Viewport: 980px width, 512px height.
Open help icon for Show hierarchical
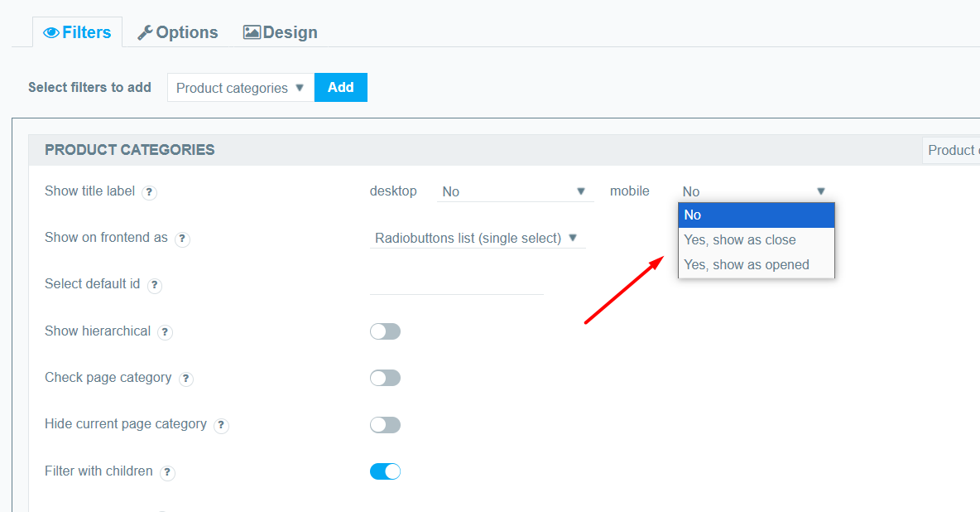tap(165, 332)
